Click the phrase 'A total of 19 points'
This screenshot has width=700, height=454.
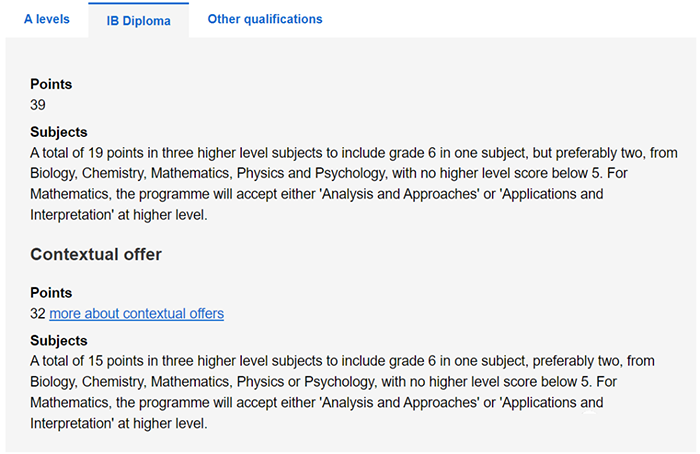click(93, 153)
